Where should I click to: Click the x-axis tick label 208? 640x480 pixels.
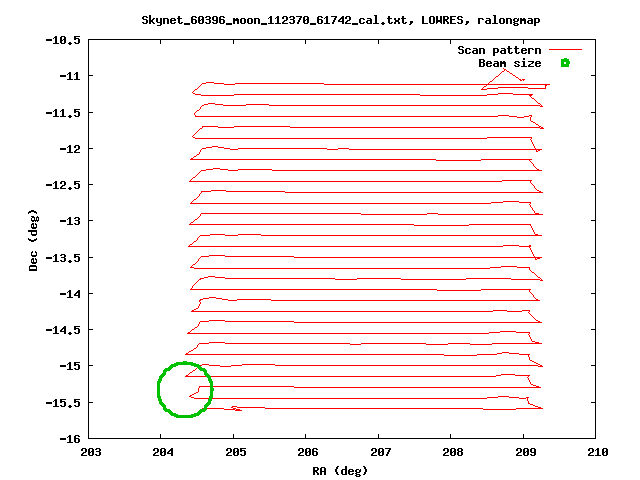453,452
